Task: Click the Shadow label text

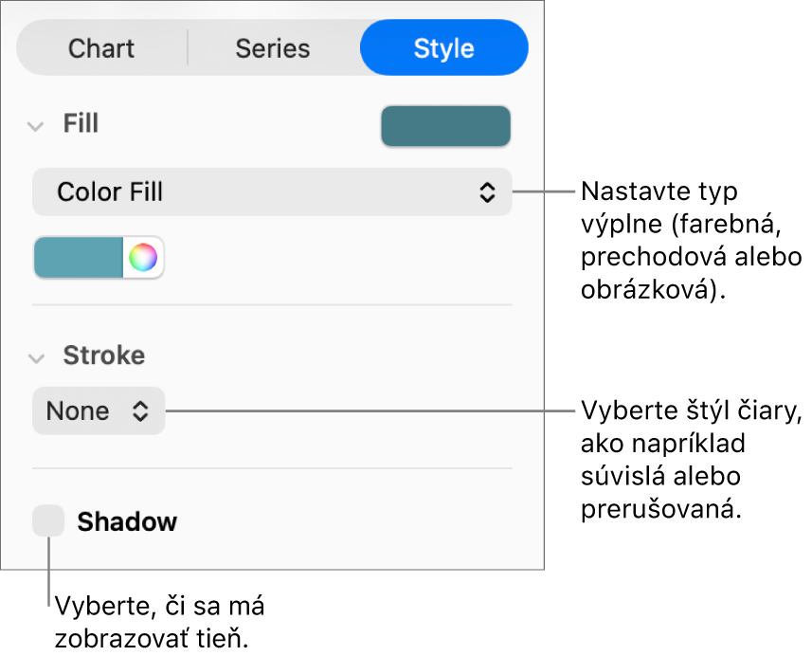Action: point(127,522)
